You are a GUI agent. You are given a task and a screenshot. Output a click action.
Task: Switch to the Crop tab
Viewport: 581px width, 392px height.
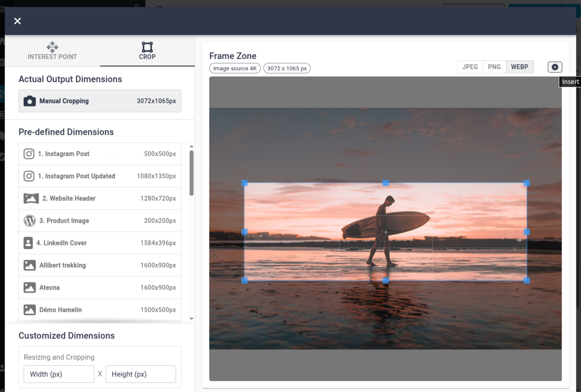pos(147,51)
